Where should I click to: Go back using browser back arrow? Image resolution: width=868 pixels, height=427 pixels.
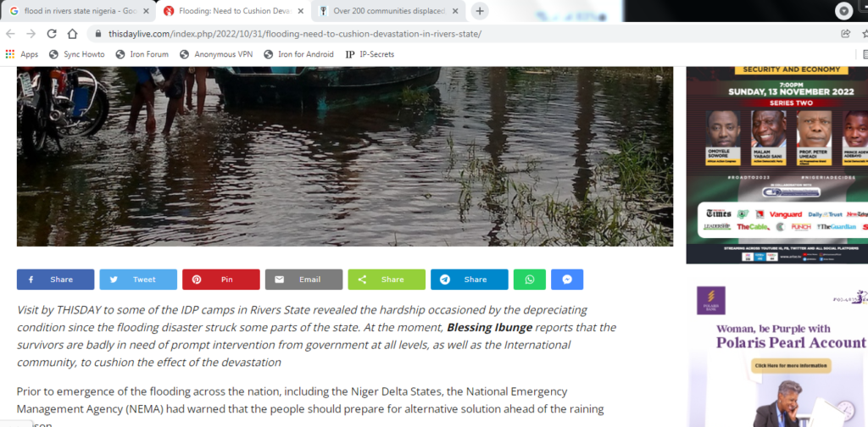[x=10, y=34]
